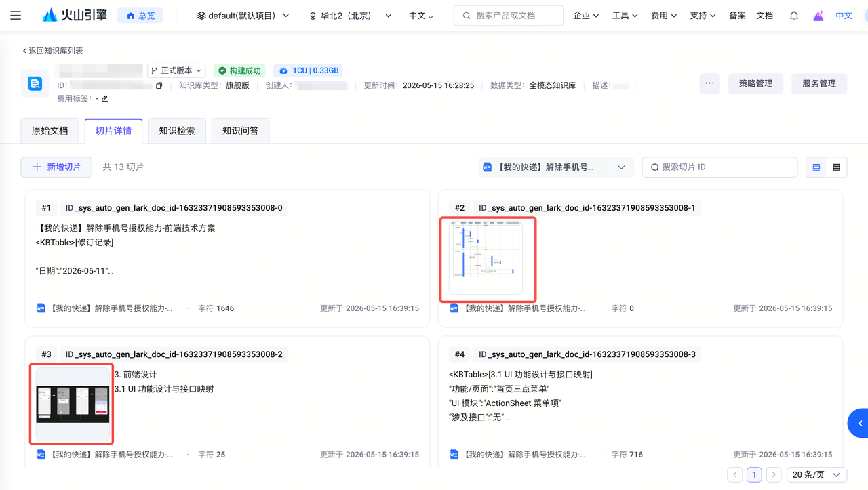
Task: Open the blue side panel expand handle
Action: click(x=859, y=424)
